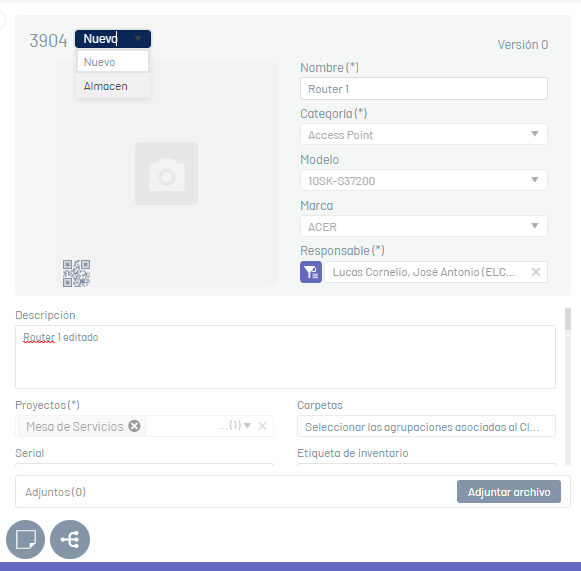Screen dimensions: 581x571
Task: Click the vertical scrollbar of the form
Action: pos(568,386)
